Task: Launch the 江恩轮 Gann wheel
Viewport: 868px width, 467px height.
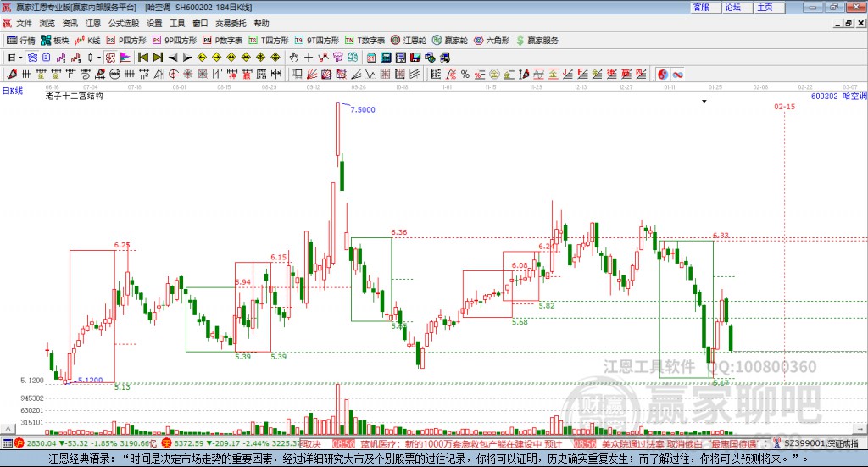Action: coord(409,41)
